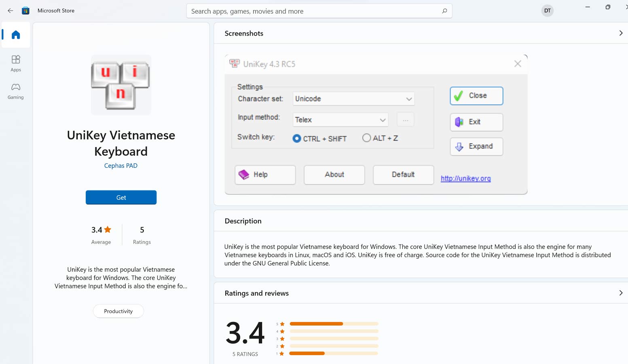Screen dimensions: 628x364
Task: Click the 3.4 average star rating
Action: click(x=101, y=230)
